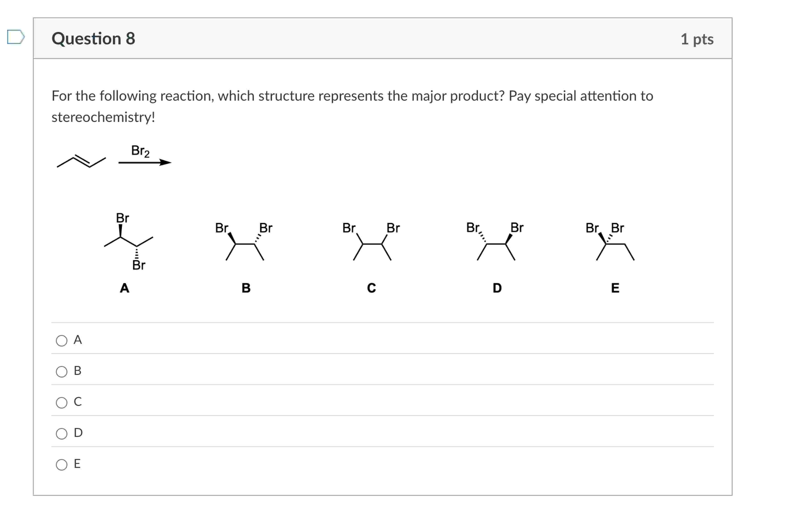Flag Question 8 with the bookmark icon

coord(16,37)
